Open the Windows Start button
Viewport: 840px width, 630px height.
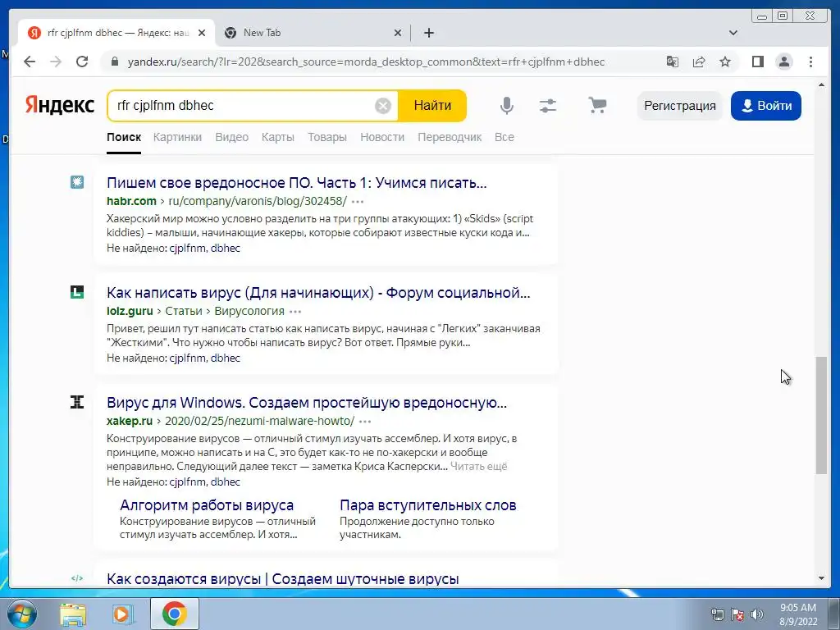point(22,614)
